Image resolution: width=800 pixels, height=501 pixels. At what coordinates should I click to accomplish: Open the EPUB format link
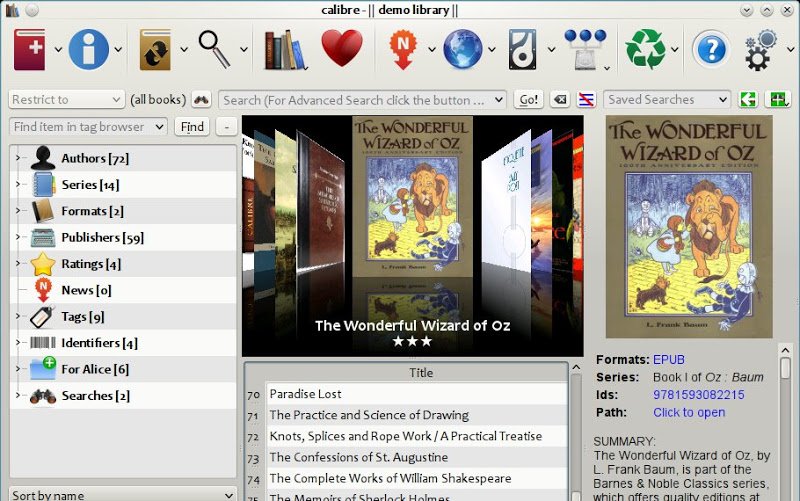click(669, 360)
